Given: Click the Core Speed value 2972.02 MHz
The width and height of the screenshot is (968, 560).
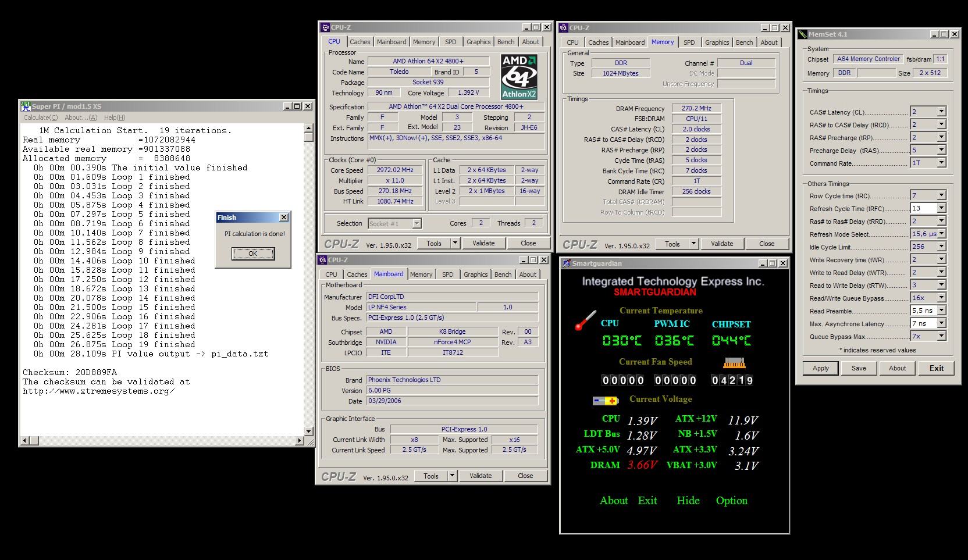Looking at the screenshot, I should pos(396,170).
